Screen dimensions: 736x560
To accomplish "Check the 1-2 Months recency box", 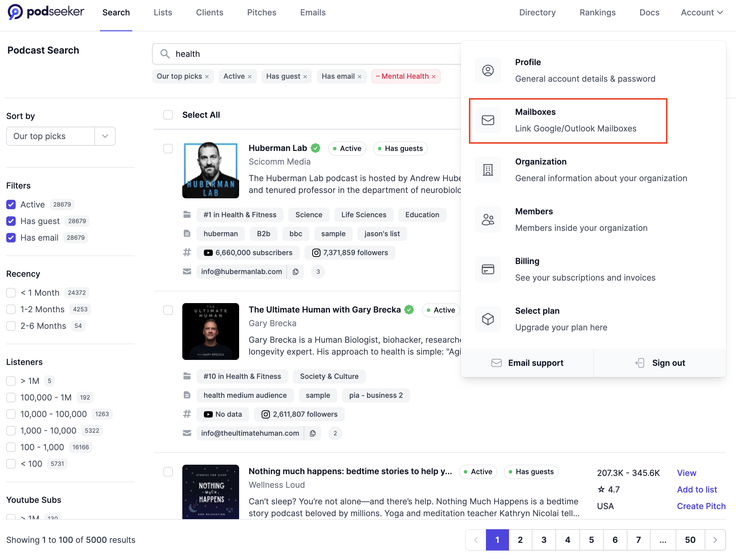I will click(x=11, y=309).
